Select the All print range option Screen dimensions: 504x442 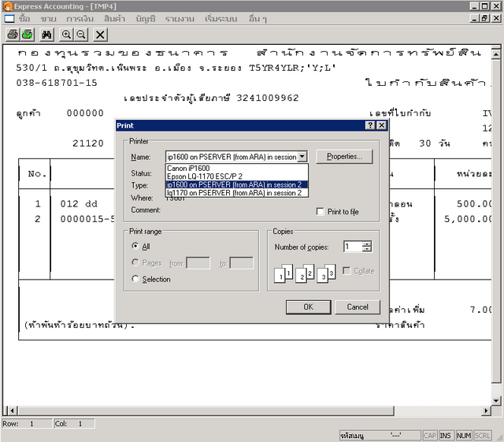tap(135, 247)
